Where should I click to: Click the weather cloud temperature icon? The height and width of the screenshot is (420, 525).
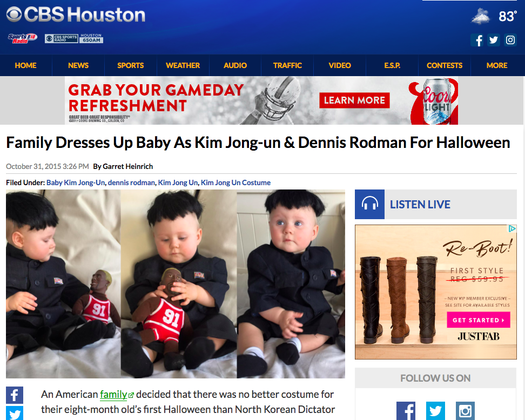[x=481, y=16]
